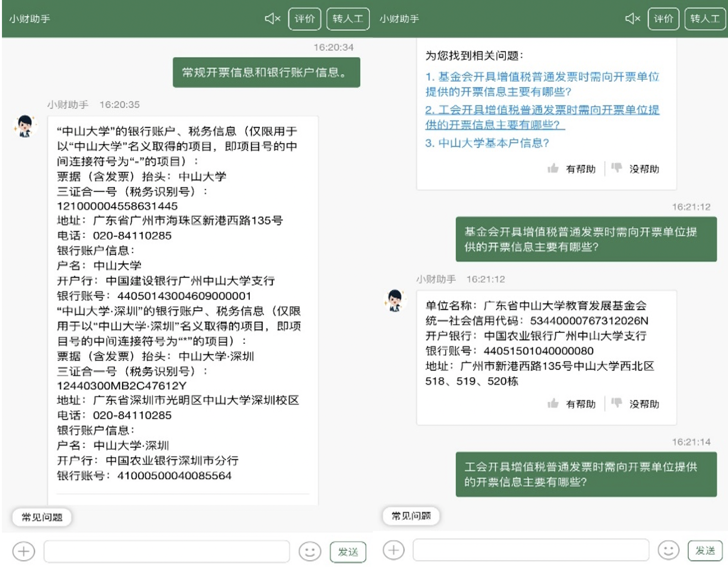Mute sound in the left chat header
The width and height of the screenshot is (728, 567).
272,19
